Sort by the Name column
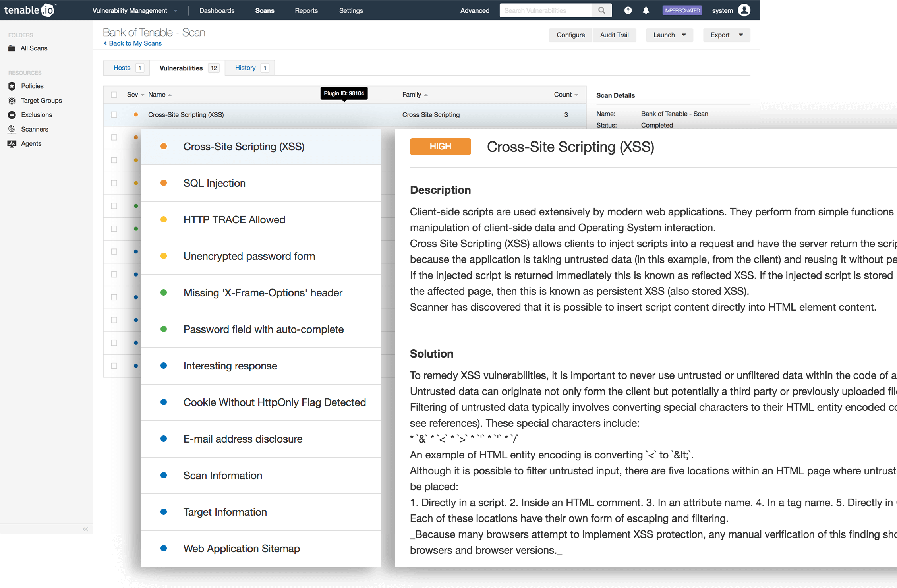This screenshot has height=588, width=897. pos(160,95)
